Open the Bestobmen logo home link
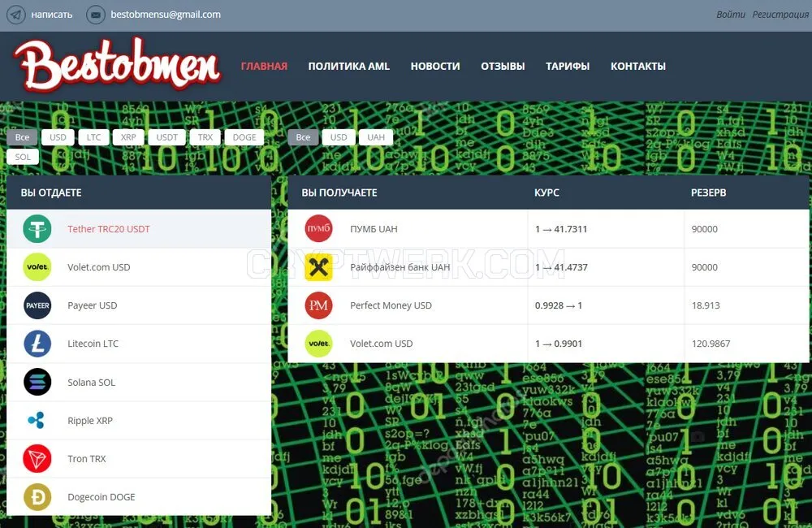Screen dimensions: 812x528 point(118,65)
